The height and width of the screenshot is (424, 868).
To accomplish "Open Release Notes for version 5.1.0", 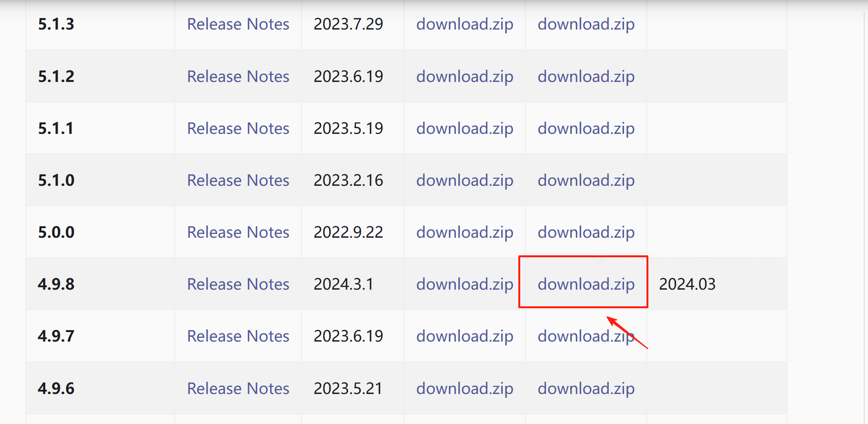I will [238, 180].
